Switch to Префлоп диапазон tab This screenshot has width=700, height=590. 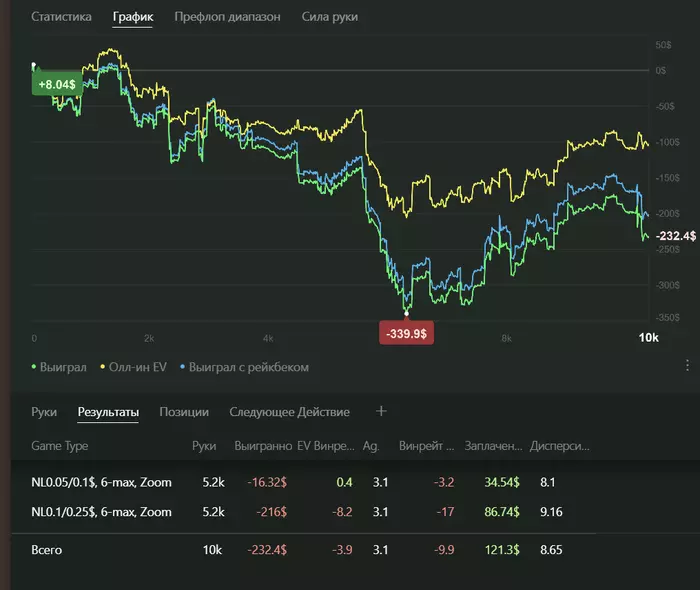pos(227,17)
